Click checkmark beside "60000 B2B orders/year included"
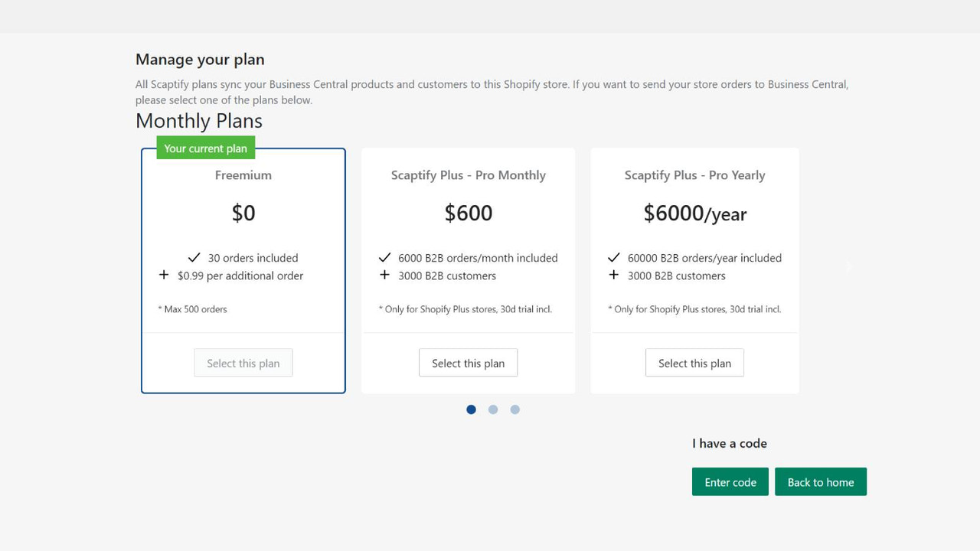Screen dimensions: 980x551 pos(612,258)
